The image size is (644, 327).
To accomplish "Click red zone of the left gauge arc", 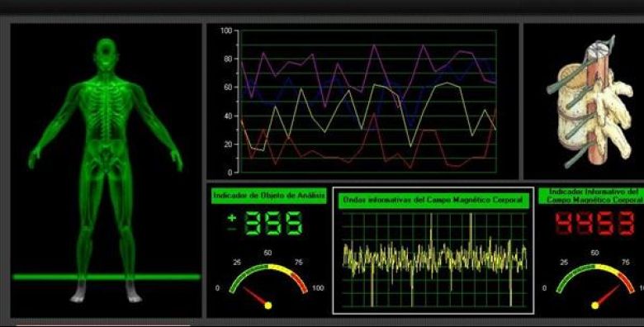I will coord(300,282).
